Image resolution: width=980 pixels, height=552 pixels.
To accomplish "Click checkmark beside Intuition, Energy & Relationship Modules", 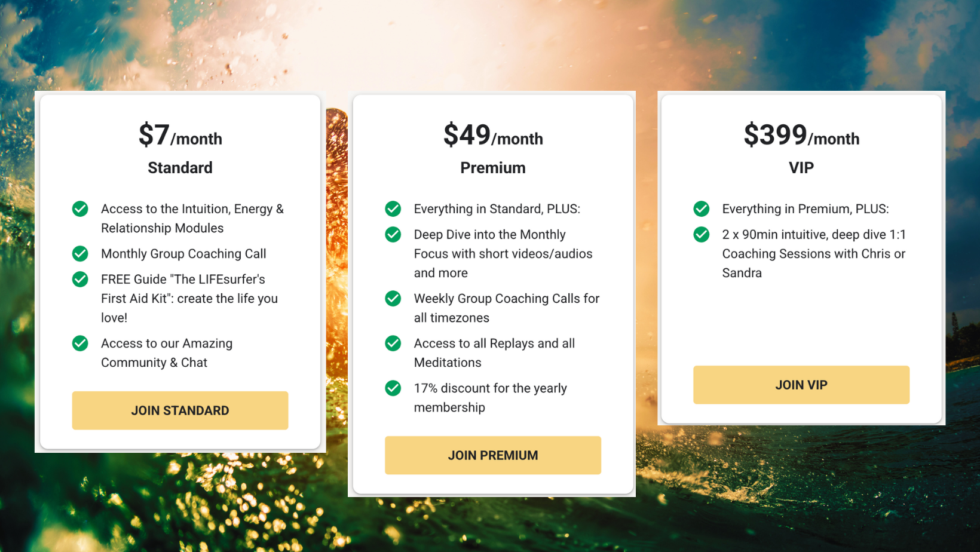I will [x=80, y=209].
